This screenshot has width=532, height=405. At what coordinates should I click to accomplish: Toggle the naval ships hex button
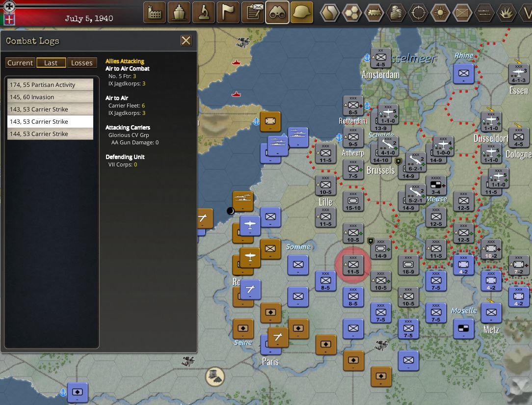[484, 13]
